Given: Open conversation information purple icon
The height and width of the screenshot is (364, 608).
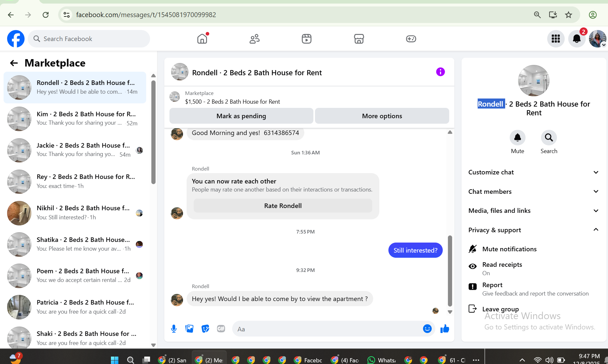Looking at the screenshot, I should tap(440, 72).
